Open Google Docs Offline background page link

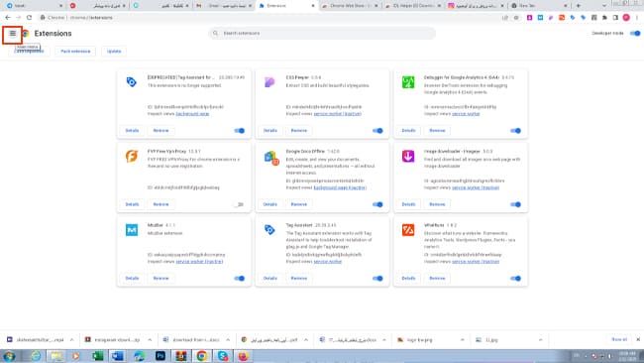coord(340,187)
